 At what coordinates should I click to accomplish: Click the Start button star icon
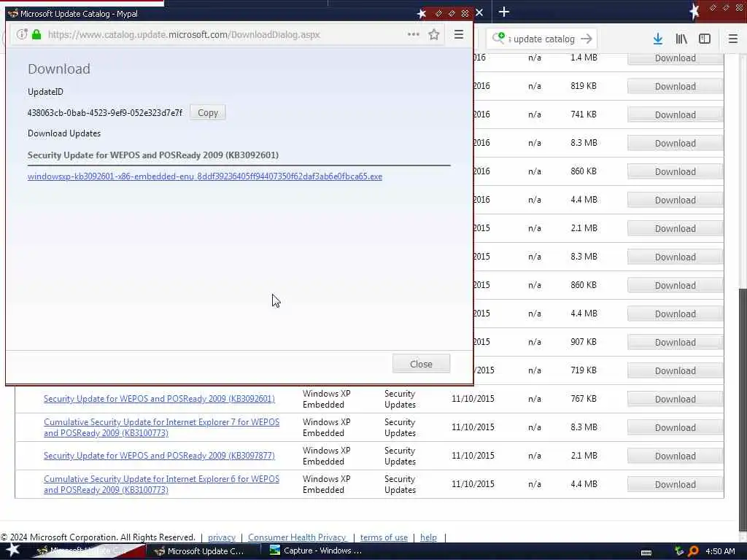pyautogui.click(x=13, y=551)
